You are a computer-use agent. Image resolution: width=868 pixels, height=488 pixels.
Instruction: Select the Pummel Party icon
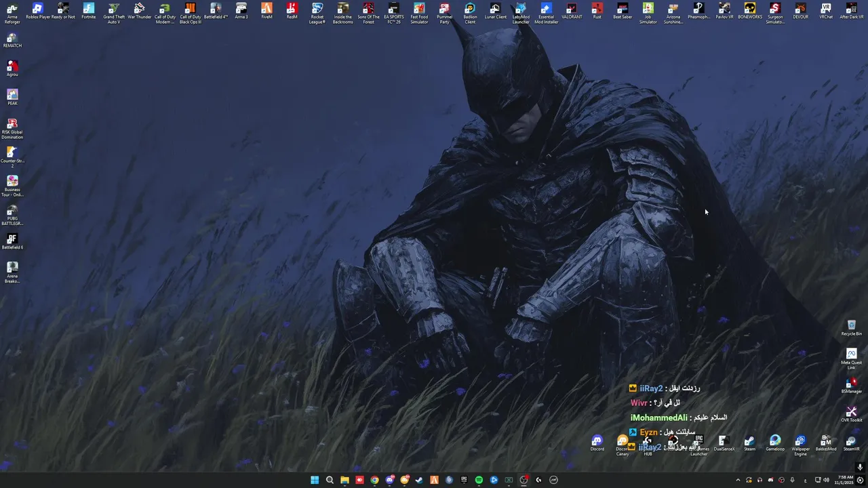[445, 13]
